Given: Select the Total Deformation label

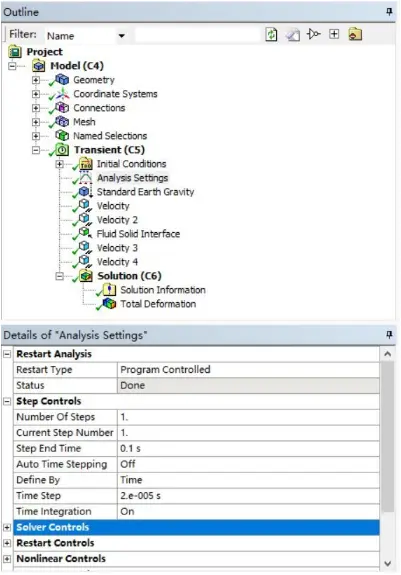Looking at the screenshot, I should (158, 304).
